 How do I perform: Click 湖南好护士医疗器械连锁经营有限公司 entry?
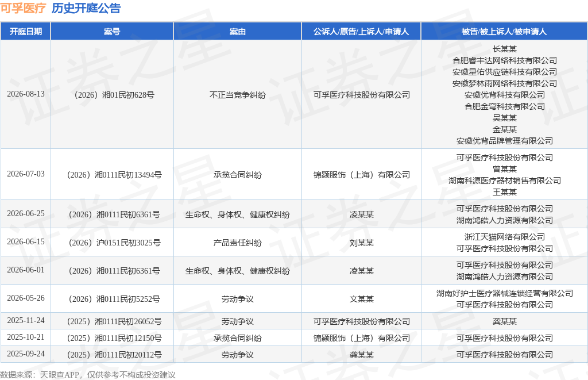point(504,293)
